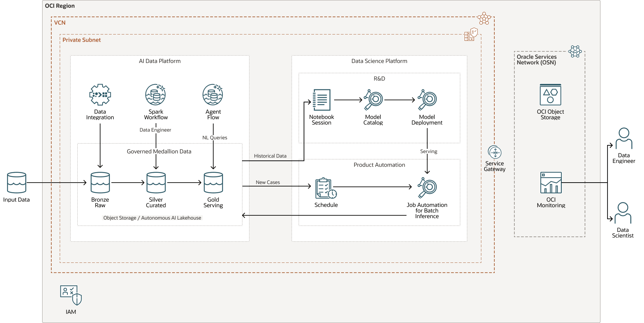The height and width of the screenshot is (323, 644).
Task: Select the Input Data bucket icon
Action: pos(17,183)
